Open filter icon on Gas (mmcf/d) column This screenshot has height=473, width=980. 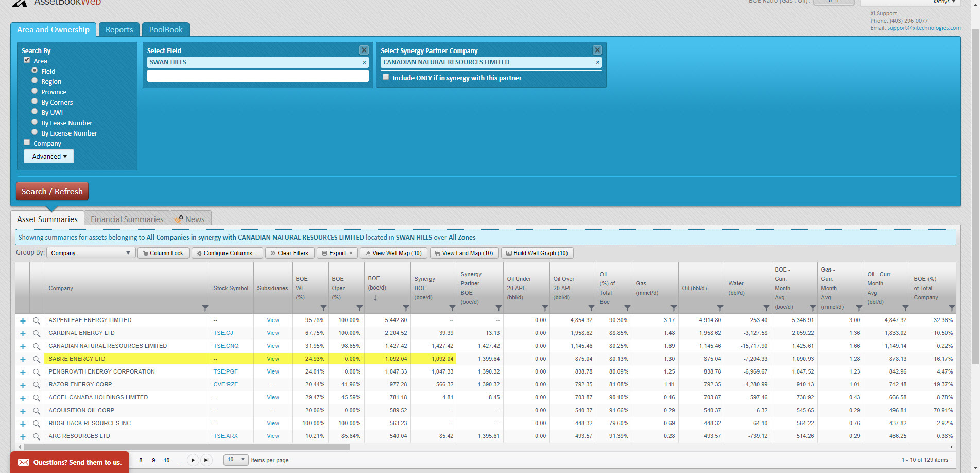674,308
